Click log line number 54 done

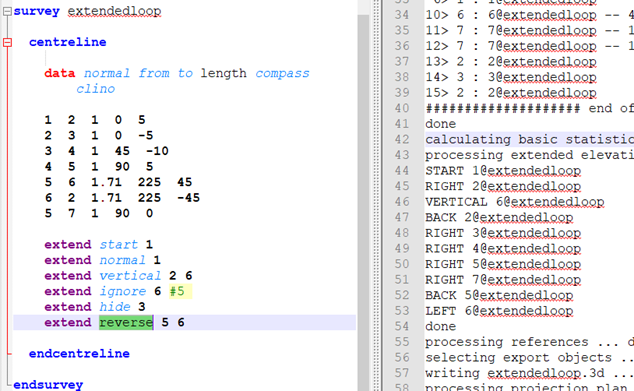pos(402,326)
